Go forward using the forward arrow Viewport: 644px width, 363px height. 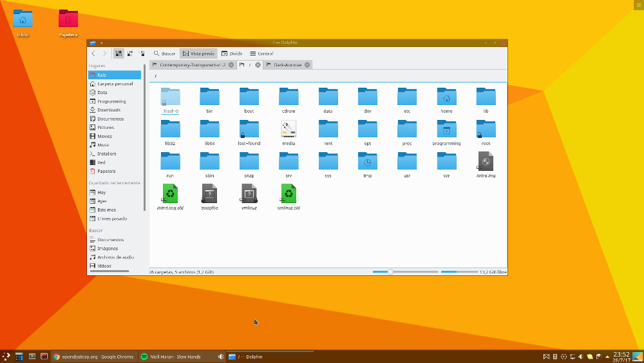(105, 54)
